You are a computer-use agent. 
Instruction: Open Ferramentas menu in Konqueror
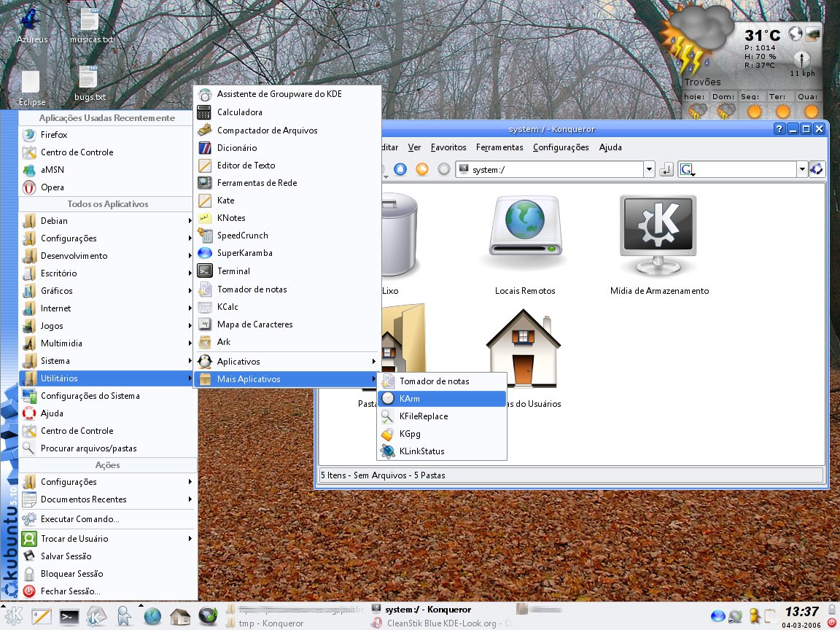pos(499,147)
